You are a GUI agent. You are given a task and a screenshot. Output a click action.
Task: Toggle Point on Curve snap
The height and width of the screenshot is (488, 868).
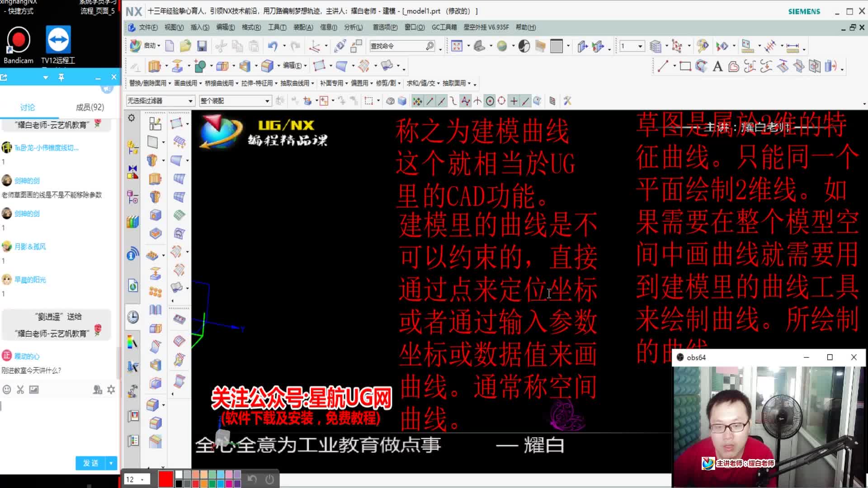click(x=526, y=101)
